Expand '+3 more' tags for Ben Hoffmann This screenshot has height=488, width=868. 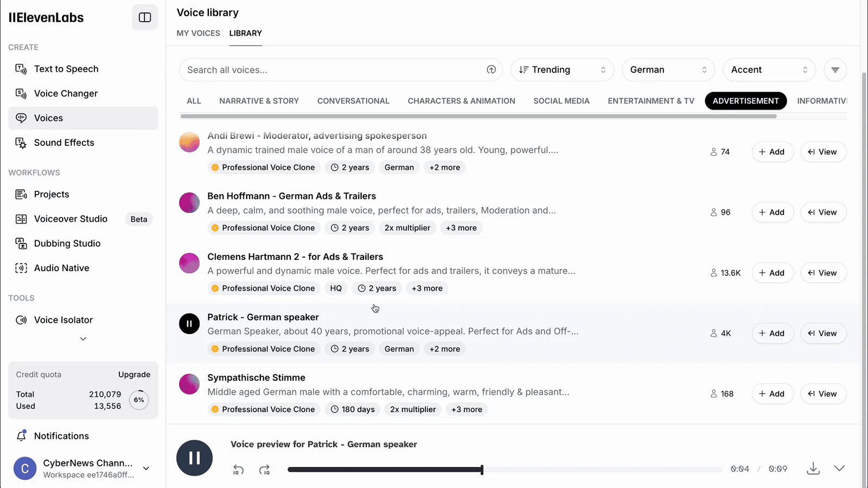(x=461, y=228)
